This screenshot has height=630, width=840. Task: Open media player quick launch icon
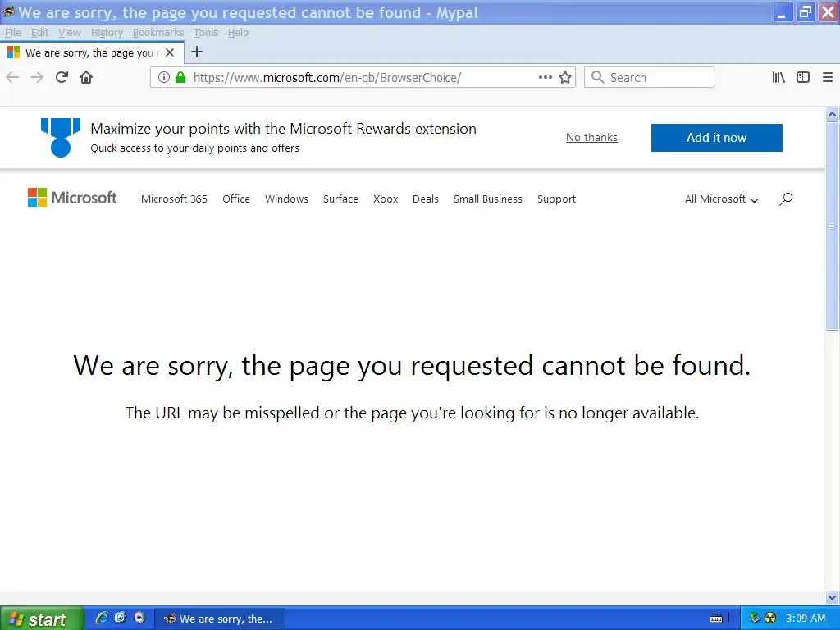point(139,618)
